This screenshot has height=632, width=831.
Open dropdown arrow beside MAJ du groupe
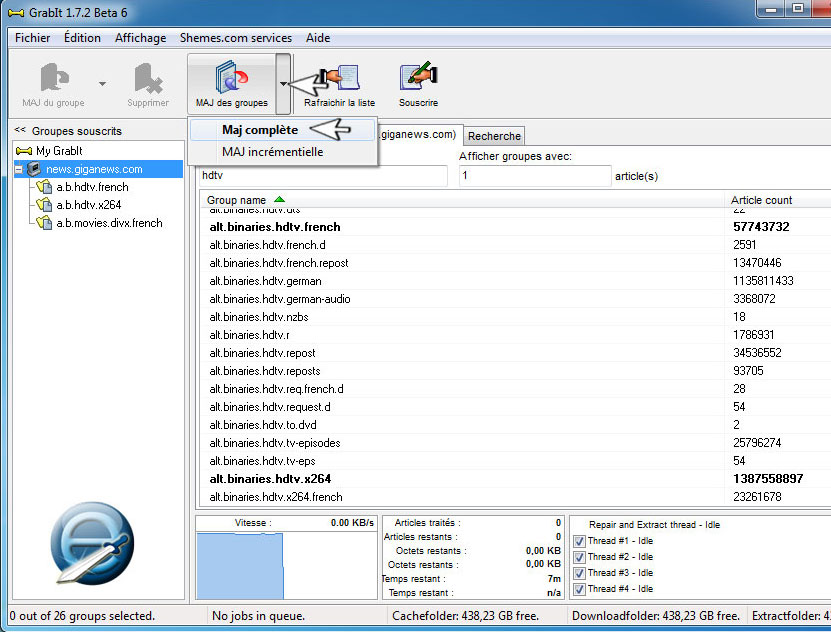[x=102, y=84]
